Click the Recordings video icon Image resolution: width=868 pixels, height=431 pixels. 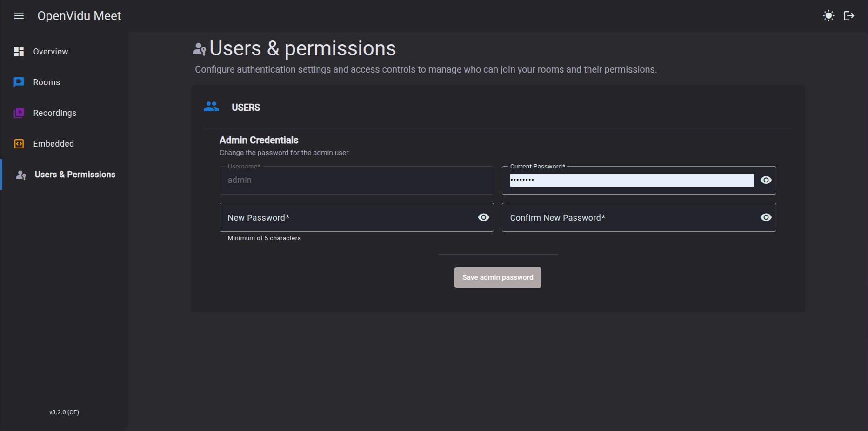19,113
